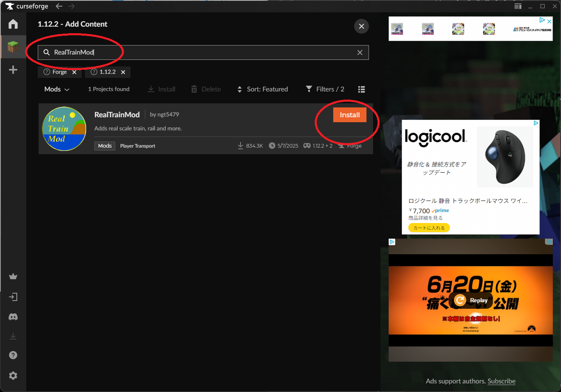Open the Sort: Featured dropdown

263,89
